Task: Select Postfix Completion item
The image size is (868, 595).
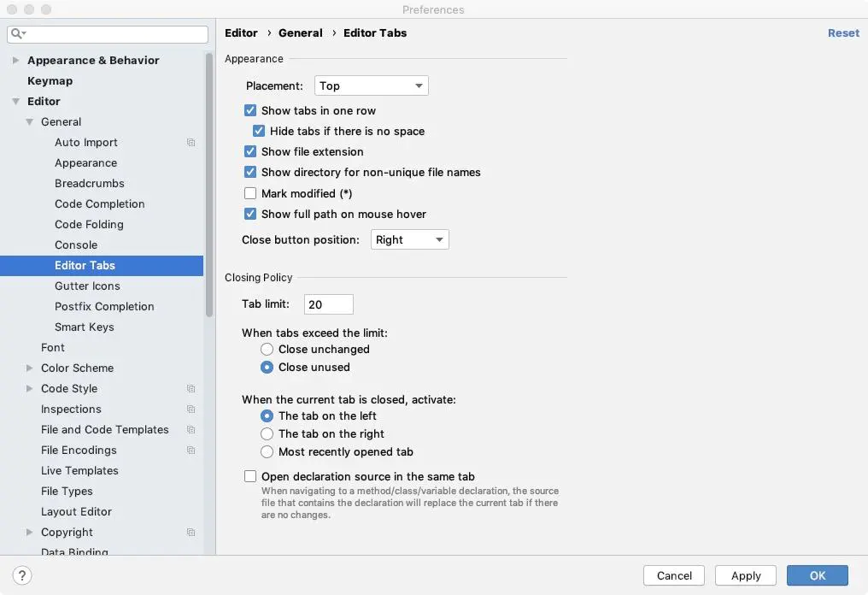Action: [x=104, y=306]
